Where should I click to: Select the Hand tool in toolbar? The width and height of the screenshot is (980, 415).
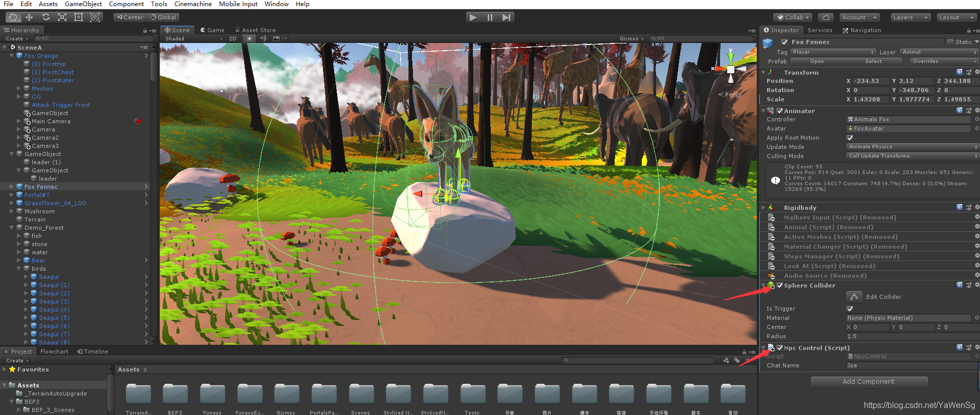(x=13, y=17)
